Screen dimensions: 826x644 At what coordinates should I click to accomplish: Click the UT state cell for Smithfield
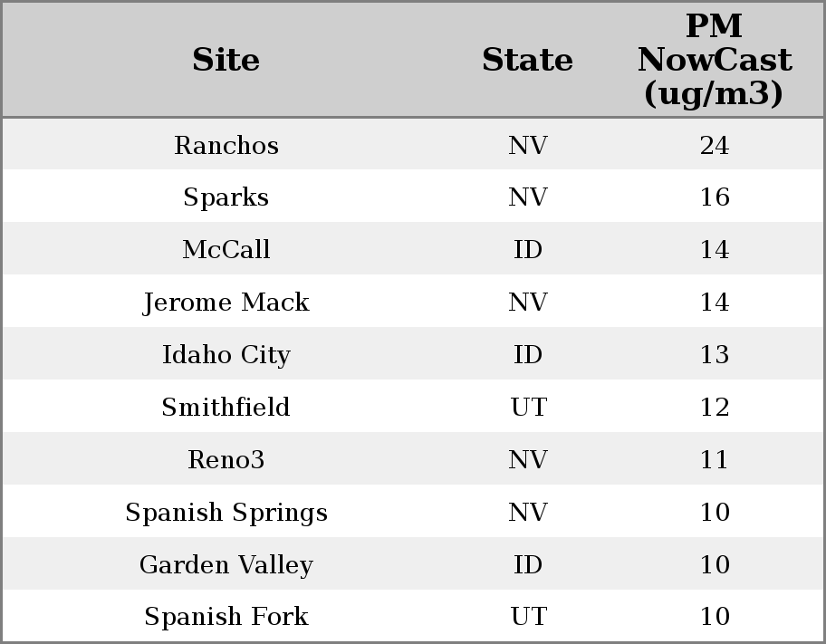528,408
